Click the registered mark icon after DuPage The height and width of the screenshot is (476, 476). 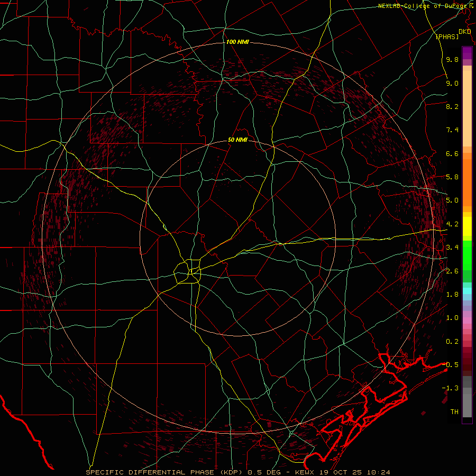471,6
